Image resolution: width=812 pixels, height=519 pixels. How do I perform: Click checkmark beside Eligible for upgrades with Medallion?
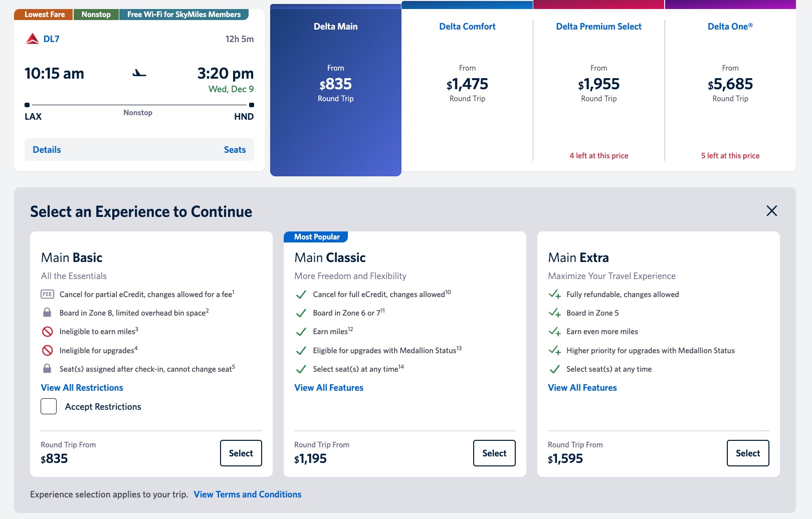pos(301,351)
